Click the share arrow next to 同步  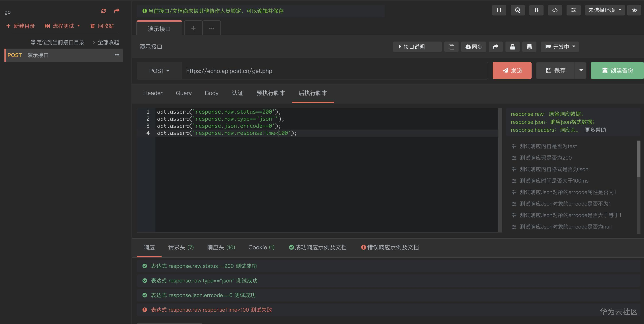tap(496, 47)
